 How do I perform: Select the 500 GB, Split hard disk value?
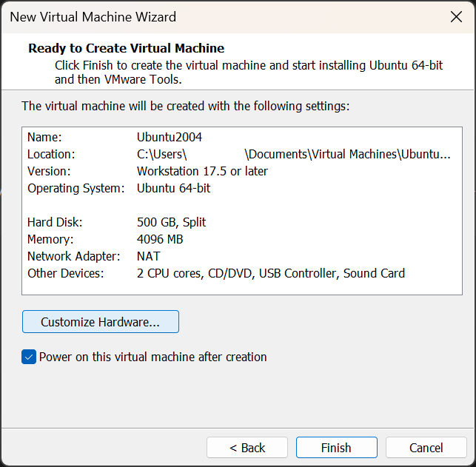pos(171,222)
